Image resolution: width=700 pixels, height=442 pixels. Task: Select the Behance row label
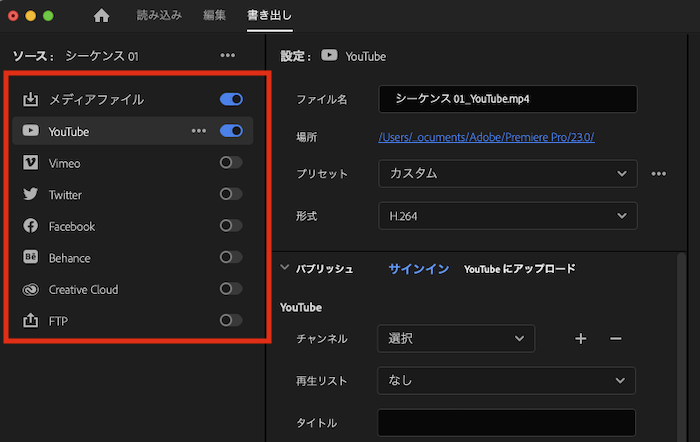[x=69, y=258]
